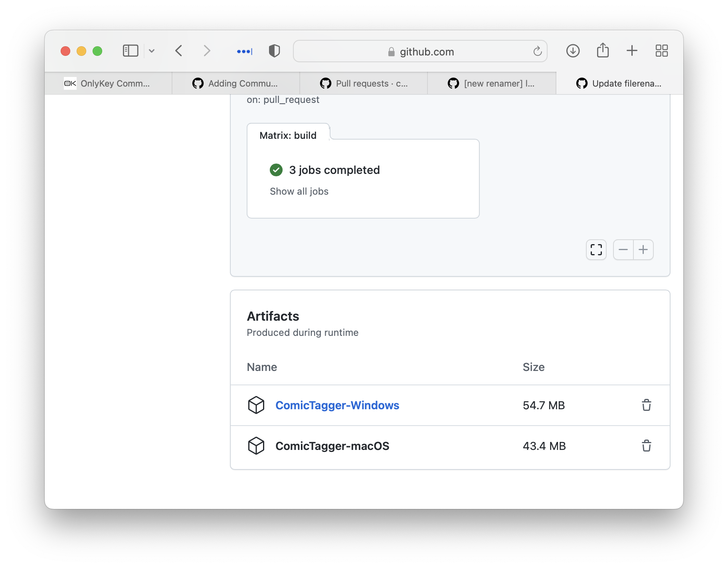Open Safari downloads via the download arrow icon
Viewport: 728px width, 568px height.
pyautogui.click(x=573, y=51)
